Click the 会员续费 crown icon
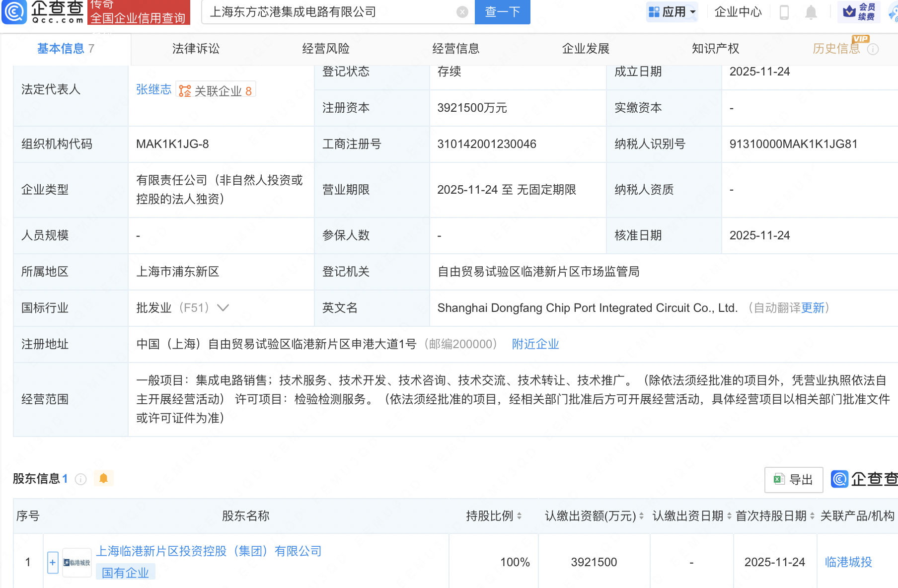 point(847,12)
